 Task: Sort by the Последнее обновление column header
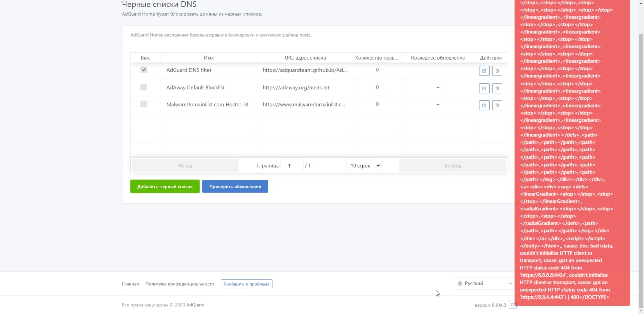pos(438,58)
